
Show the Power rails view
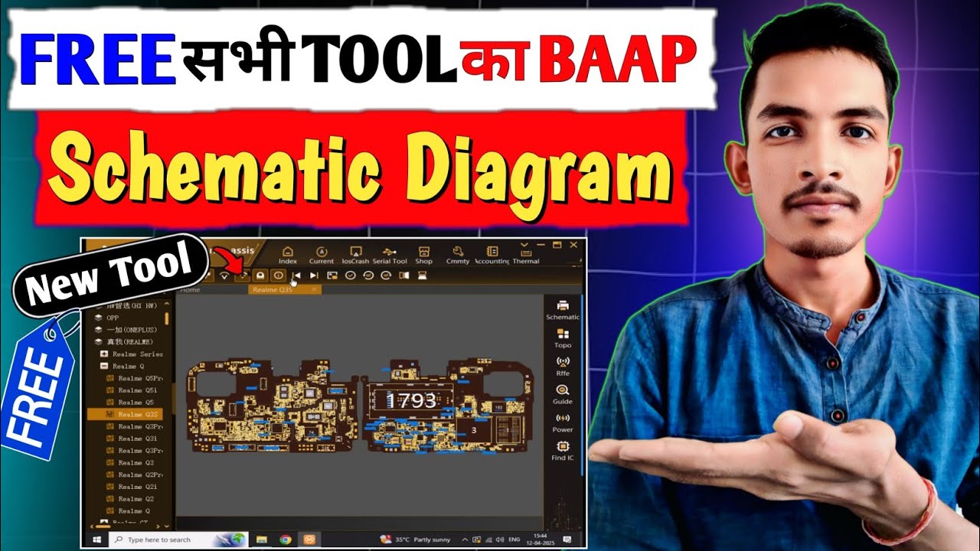click(x=563, y=422)
